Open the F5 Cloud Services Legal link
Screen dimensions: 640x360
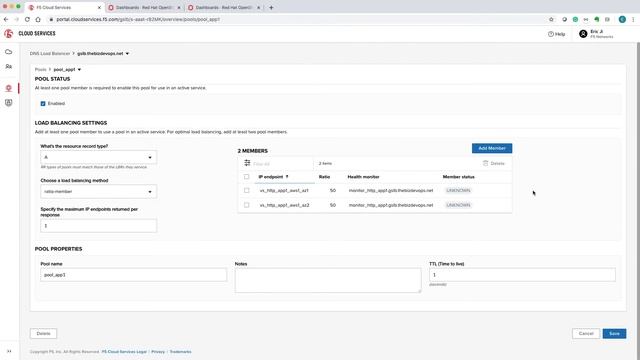tap(124, 352)
